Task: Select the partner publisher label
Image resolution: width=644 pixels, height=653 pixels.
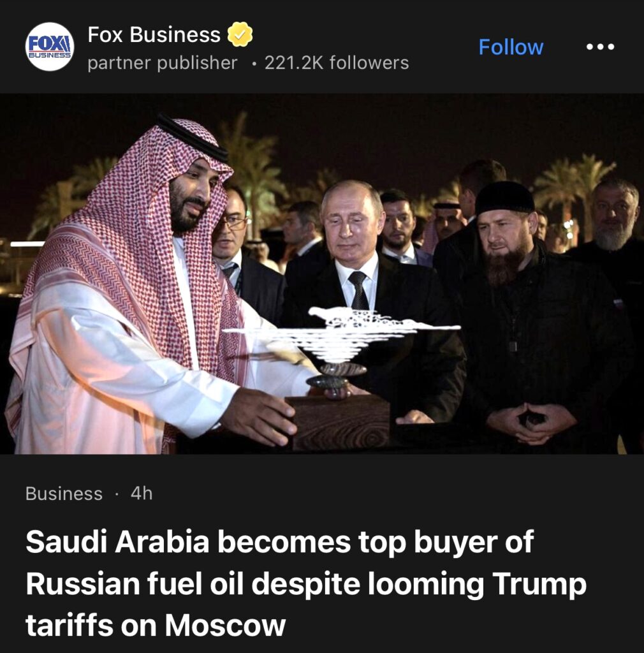Action: [163, 63]
